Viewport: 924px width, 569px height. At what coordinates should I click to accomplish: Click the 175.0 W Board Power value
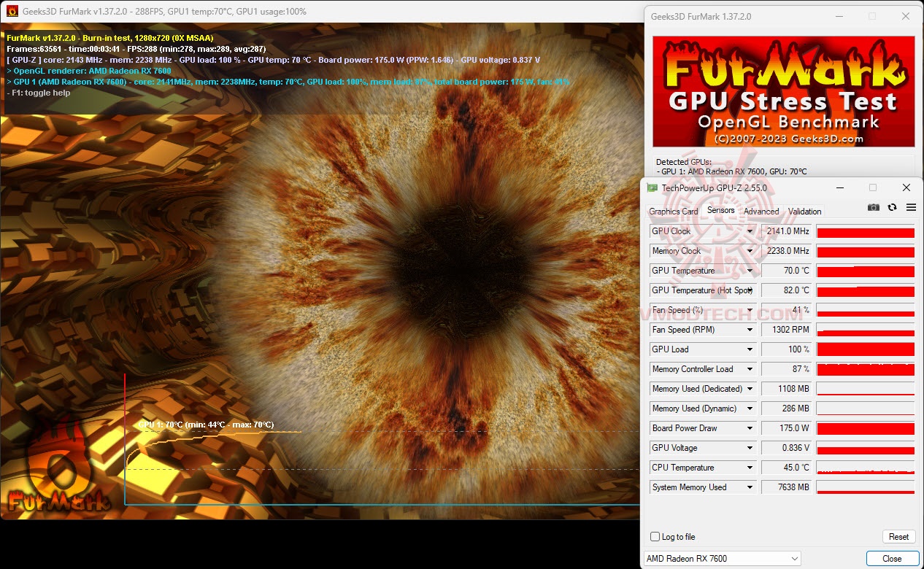(787, 428)
